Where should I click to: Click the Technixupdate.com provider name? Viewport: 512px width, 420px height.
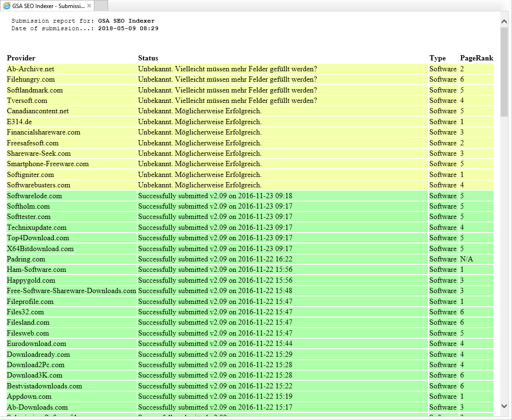(x=37, y=227)
